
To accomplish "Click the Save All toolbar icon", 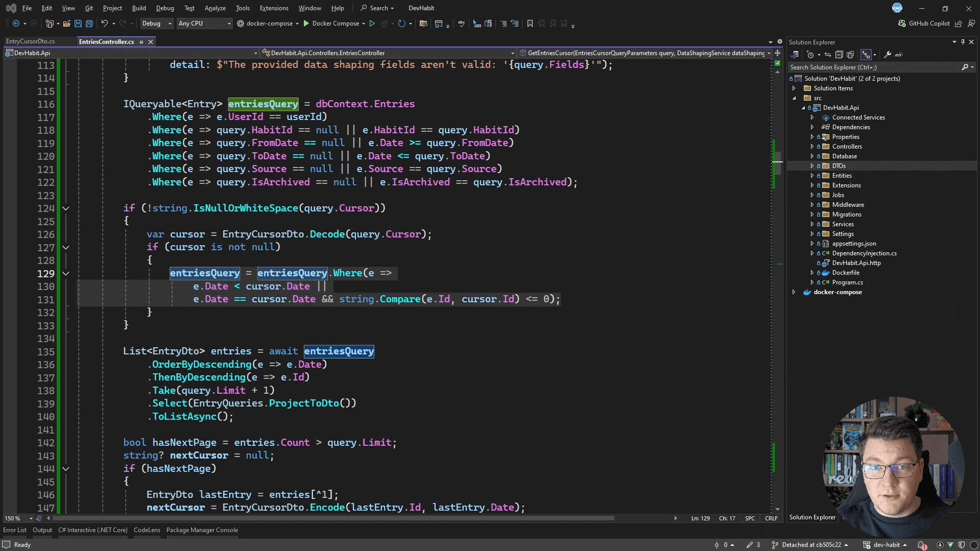I will [x=89, y=23].
